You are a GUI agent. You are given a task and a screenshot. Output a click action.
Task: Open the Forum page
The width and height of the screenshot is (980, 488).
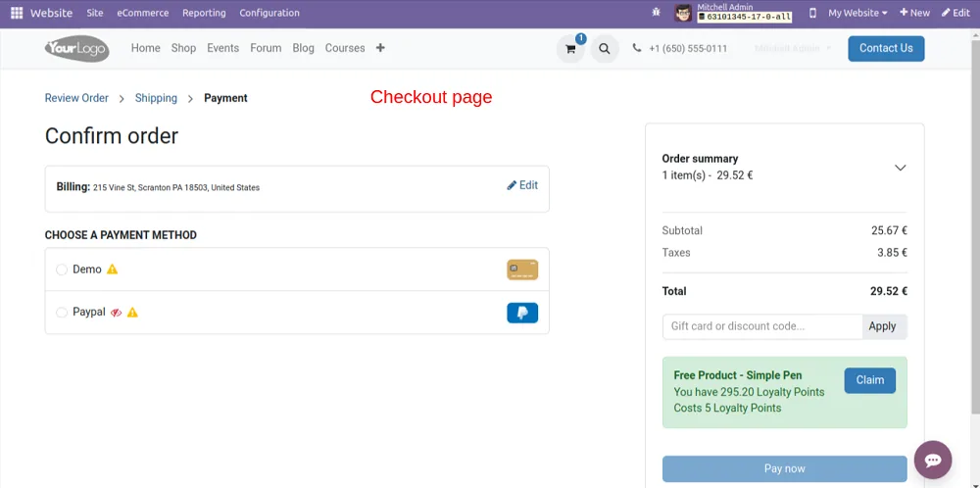pos(266,48)
